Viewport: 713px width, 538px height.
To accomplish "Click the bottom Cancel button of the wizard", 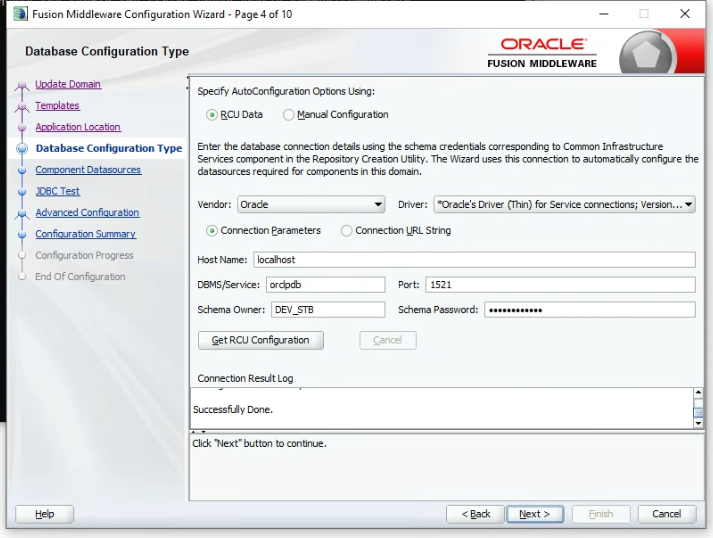I will pyautogui.click(x=667, y=514).
